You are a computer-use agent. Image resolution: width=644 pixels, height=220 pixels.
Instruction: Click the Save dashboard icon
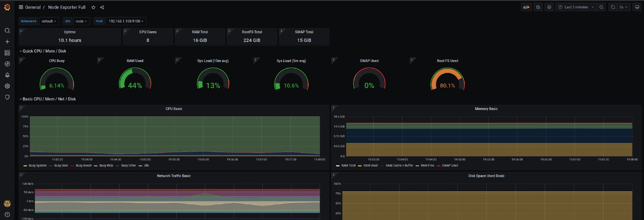pyautogui.click(x=538, y=7)
